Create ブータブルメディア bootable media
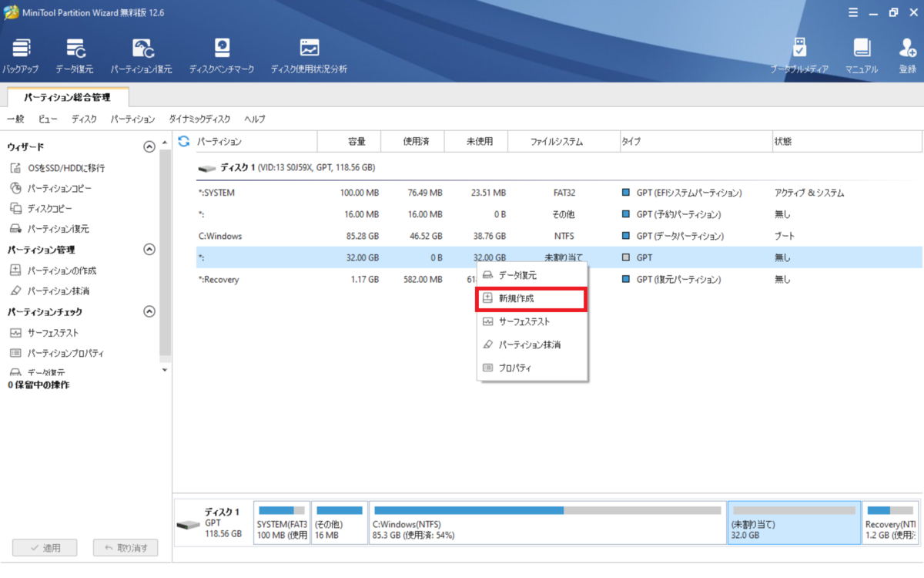This screenshot has width=924, height=578. tap(800, 55)
